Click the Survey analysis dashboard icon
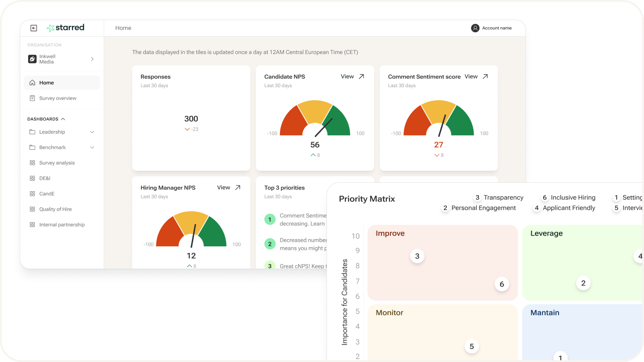 click(x=32, y=163)
